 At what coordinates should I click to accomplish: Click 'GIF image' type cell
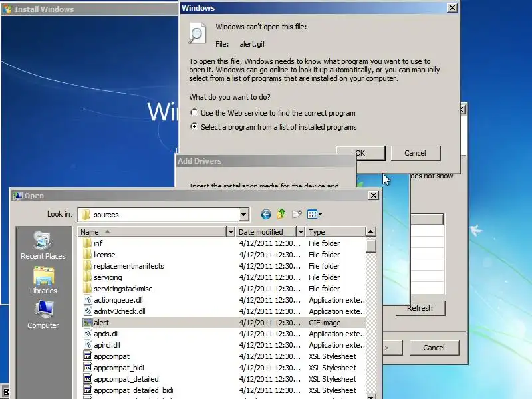pyautogui.click(x=325, y=323)
